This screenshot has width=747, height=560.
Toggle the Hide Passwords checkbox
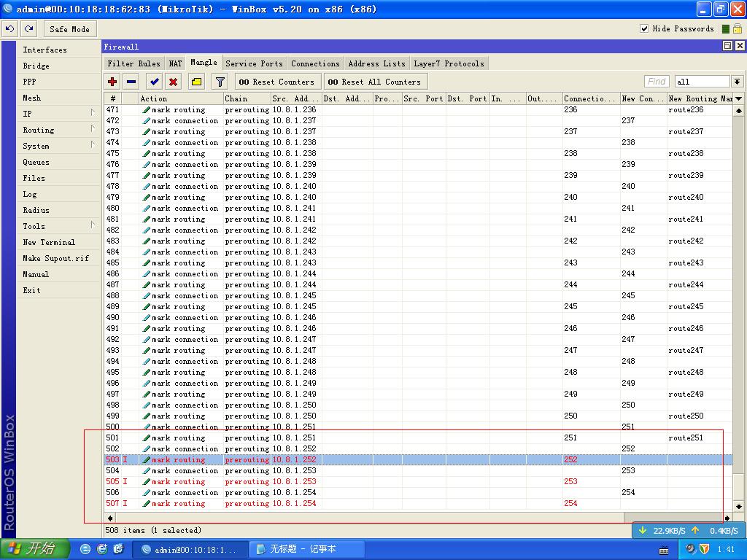[x=645, y=29]
